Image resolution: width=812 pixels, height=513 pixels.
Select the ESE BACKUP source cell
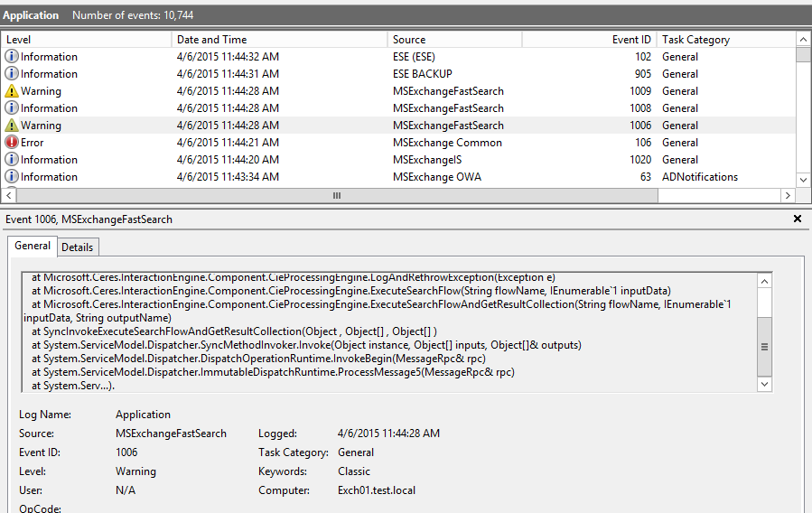tap(423, 73)
